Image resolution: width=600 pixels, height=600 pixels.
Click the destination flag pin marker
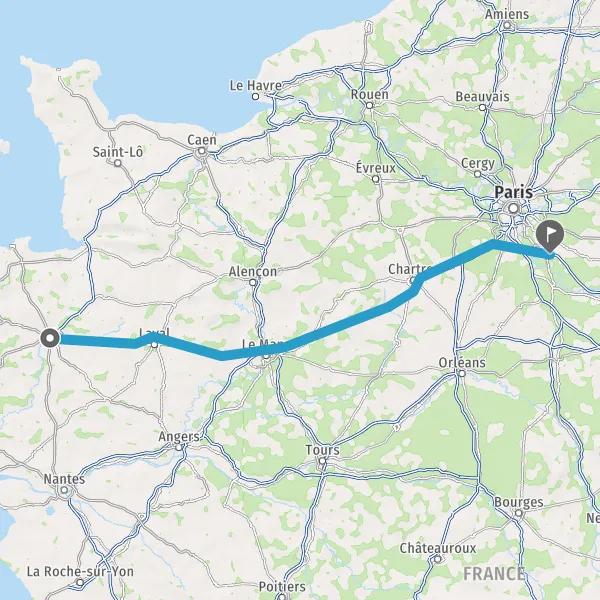[550, 236]
